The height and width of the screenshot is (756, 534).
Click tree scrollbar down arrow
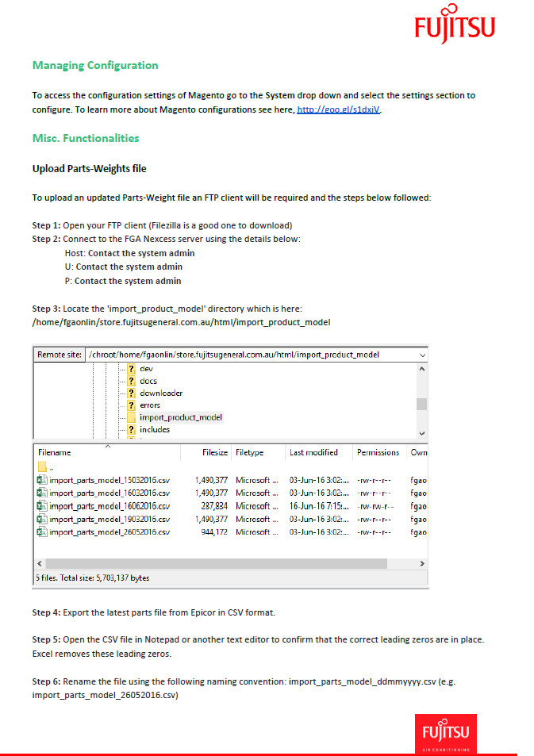(x=422, y=433)
